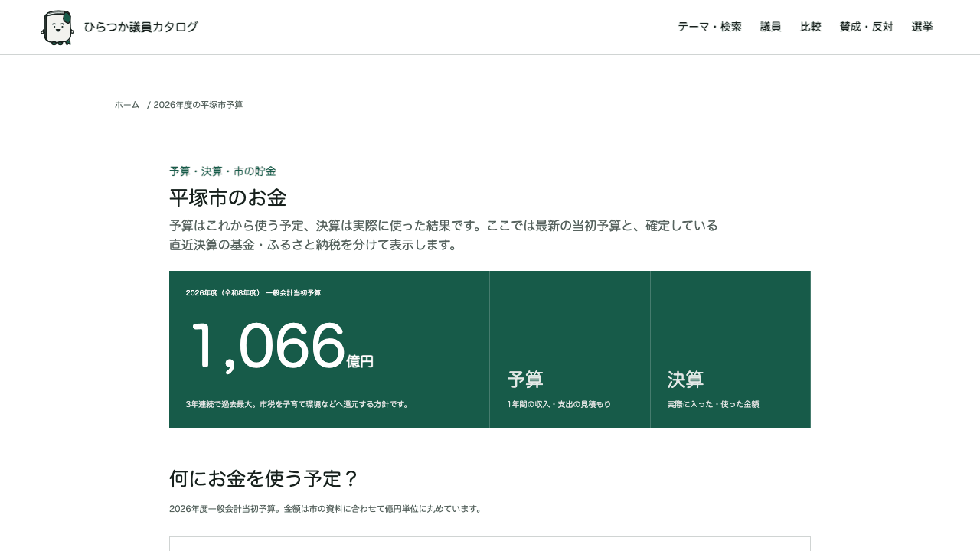The width and height of the screenshot is (980, 551).
Task: Go to 議員 navigation item
Action: (x=771, y=27)
